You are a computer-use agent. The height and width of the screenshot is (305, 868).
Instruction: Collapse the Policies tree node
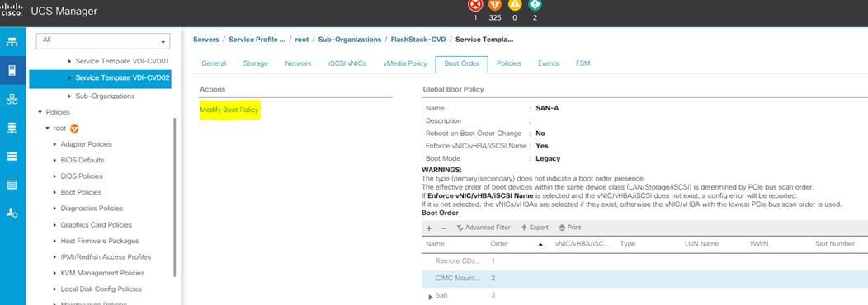tap(40, 112)
